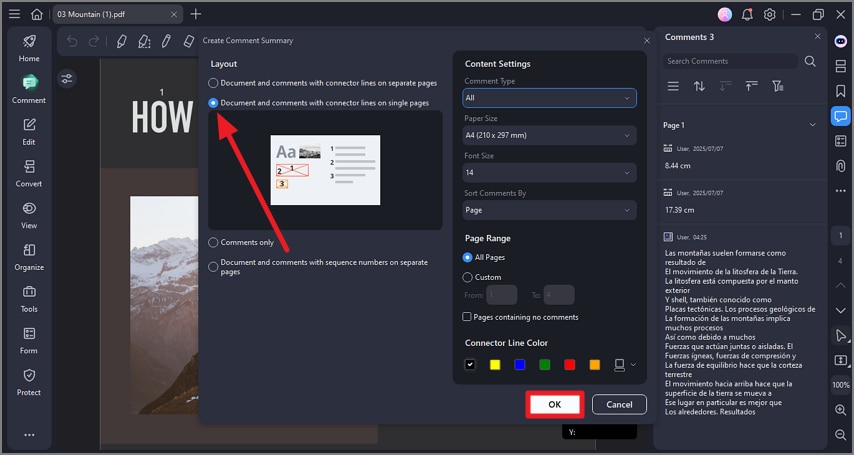Open Comment Type dropdown
This screenshot has width=854, height=455.
(x=549, y=98)
